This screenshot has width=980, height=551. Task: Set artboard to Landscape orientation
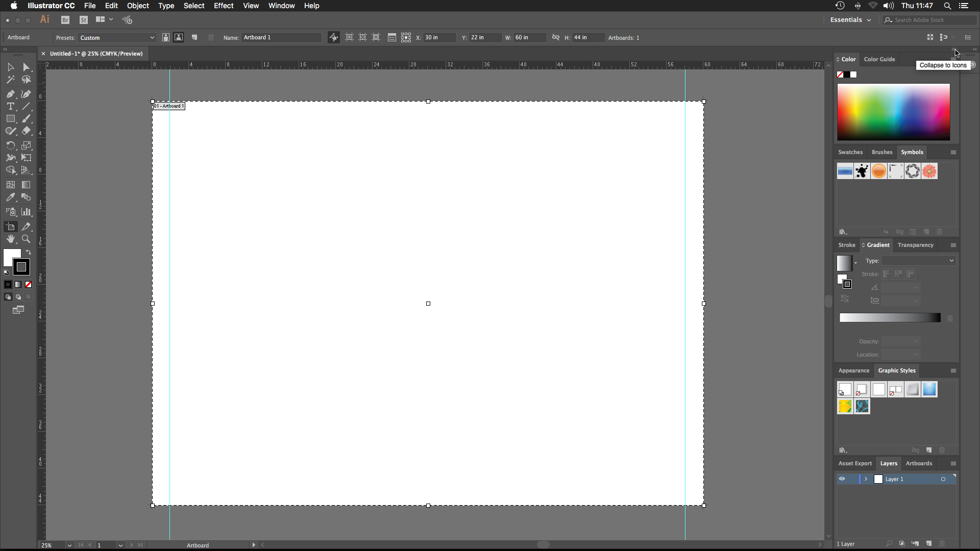pos(179,37)
